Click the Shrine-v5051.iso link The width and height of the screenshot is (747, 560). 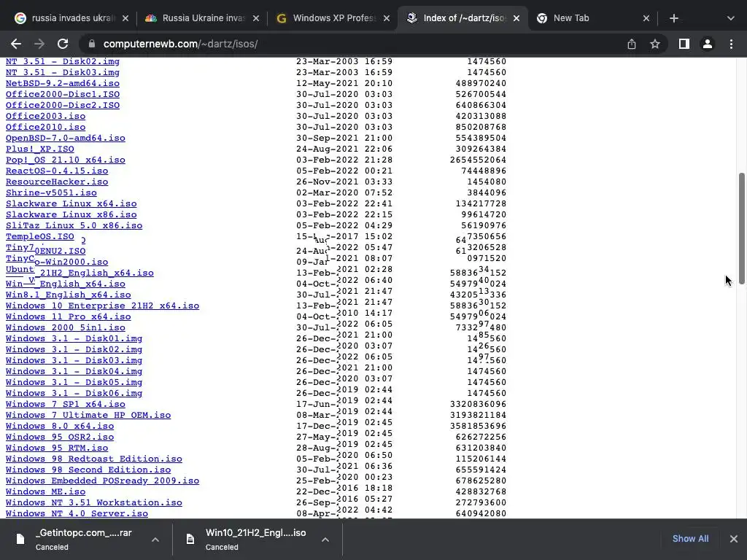[x=51, y=192]
